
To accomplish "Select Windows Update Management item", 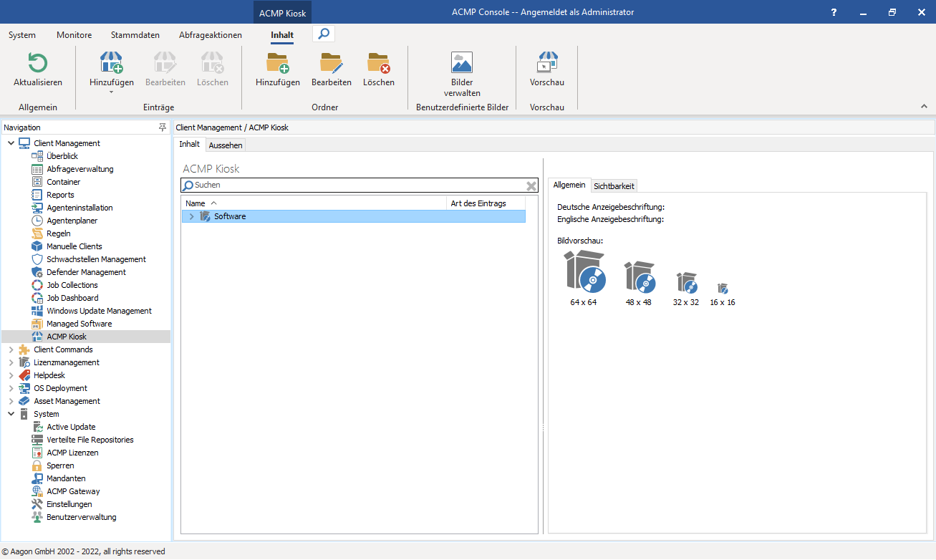I will pos(99,311).
